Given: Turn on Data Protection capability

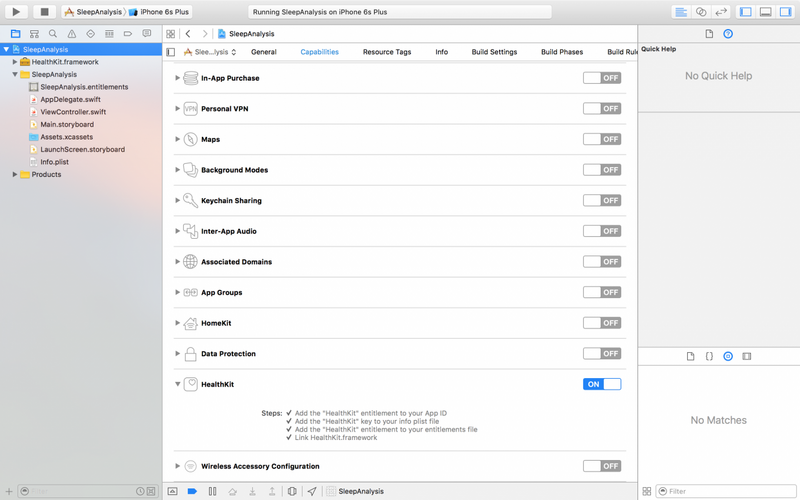Looking at the screenshot, I should (602, 354).
